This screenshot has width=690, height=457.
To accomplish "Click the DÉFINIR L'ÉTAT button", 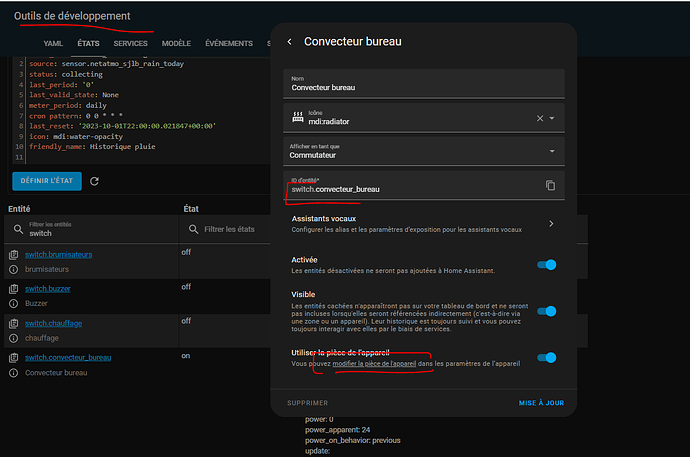I will (47, 181).
